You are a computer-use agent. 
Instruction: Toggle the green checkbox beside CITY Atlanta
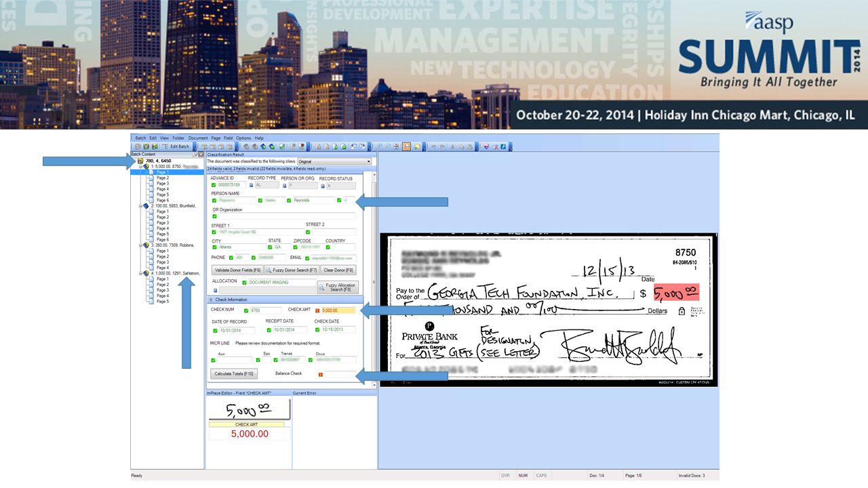click(214, 247)
